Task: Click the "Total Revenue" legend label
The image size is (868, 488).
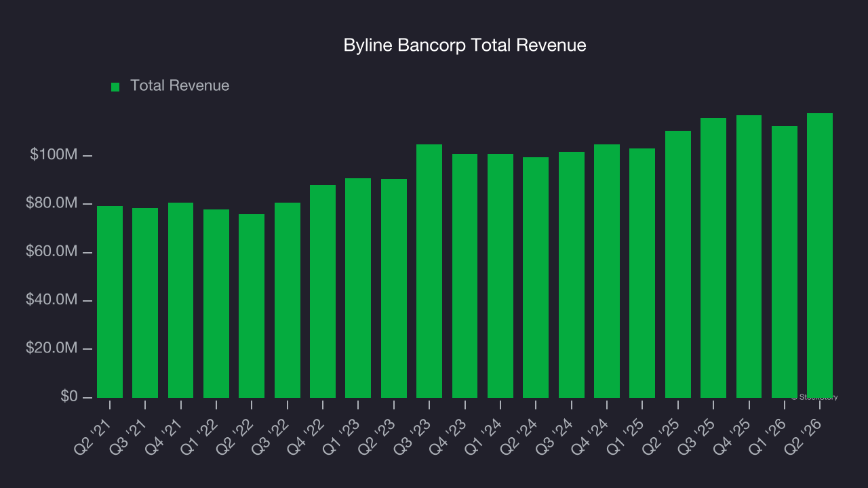Action: pos(180,85)
